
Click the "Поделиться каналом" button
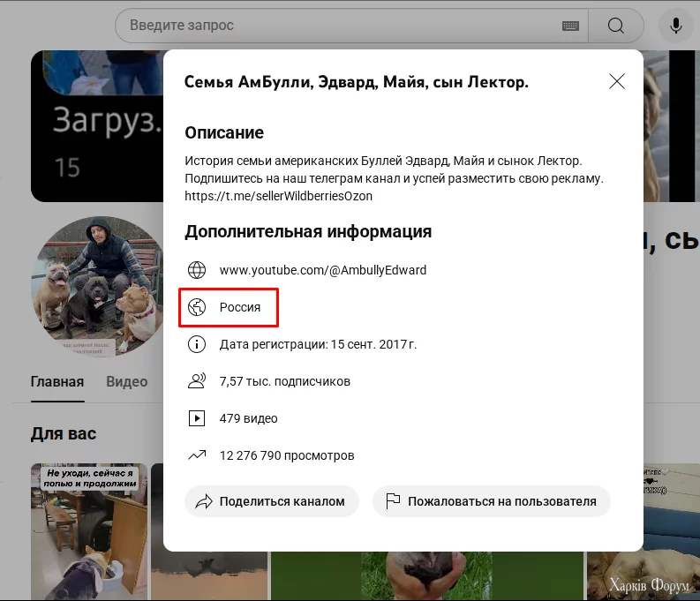point(271,501)
